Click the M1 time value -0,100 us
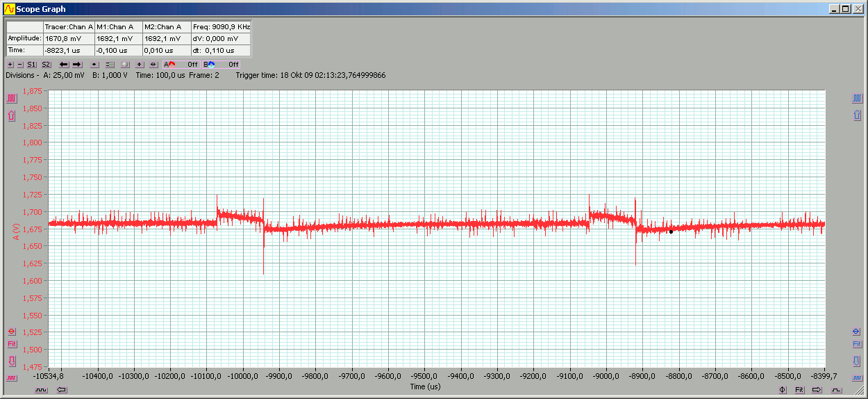Image resolution: width=868 pixels, height=399 pixels. pos(118,51)
